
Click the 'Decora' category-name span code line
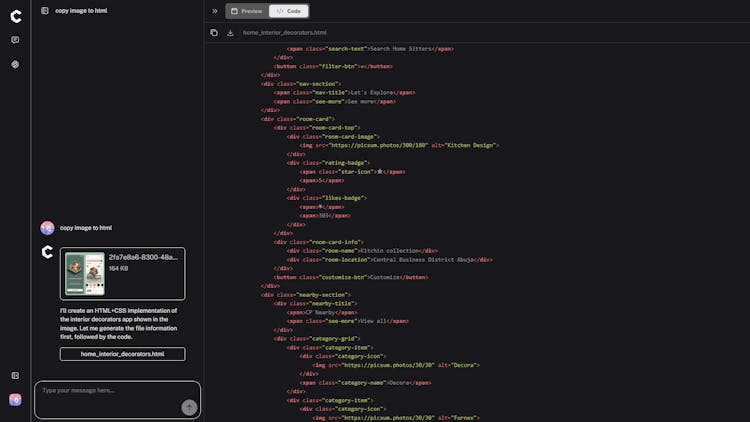pyautogui.click(x=365, y=383)
